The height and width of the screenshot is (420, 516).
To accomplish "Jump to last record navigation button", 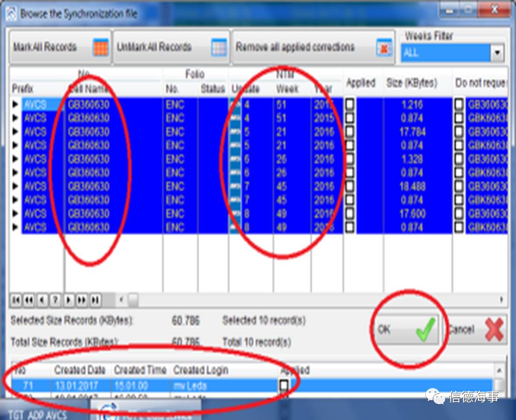I will pos(95,300).
